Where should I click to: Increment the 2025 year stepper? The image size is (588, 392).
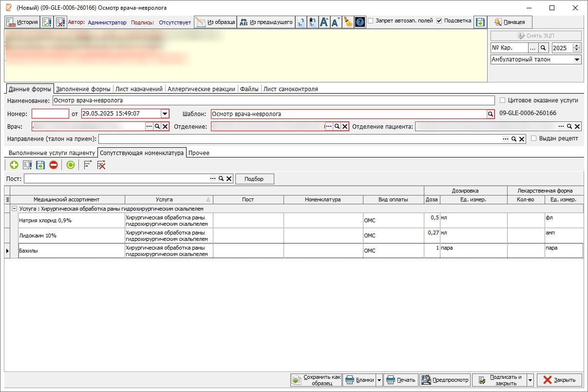[577, 46]
